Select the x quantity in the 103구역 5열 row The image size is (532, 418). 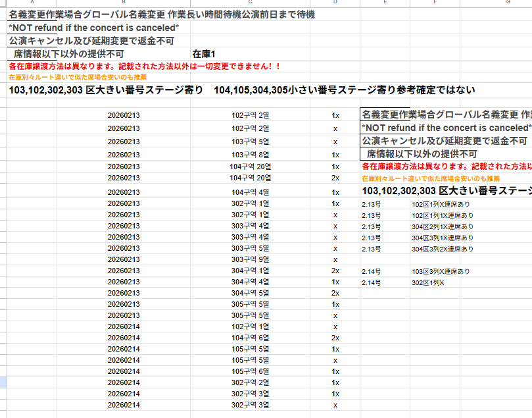pos(335,142)
